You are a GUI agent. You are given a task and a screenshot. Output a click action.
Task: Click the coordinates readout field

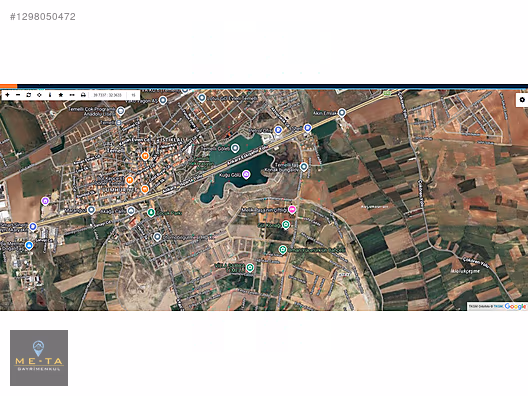107,95
